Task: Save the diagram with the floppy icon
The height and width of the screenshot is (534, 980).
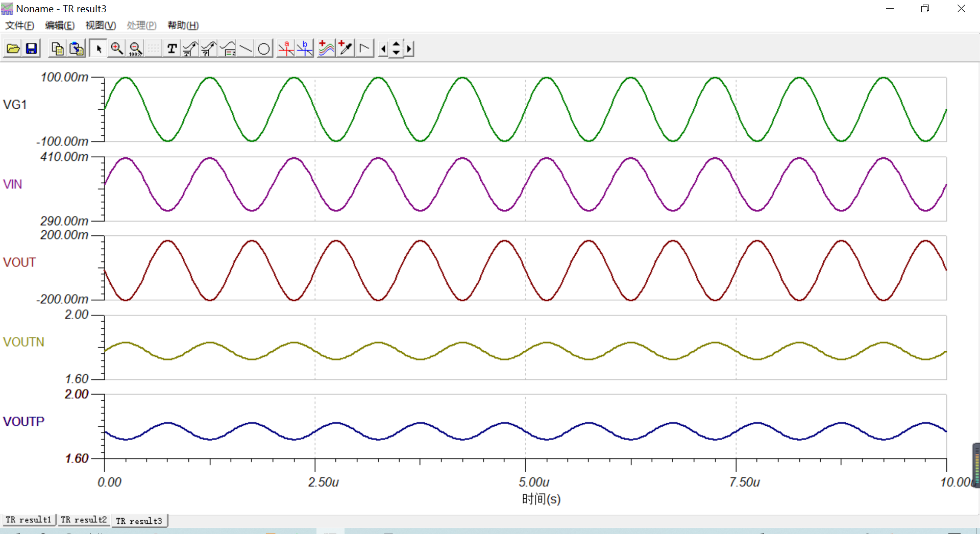Action: click(x=32, y=49)
